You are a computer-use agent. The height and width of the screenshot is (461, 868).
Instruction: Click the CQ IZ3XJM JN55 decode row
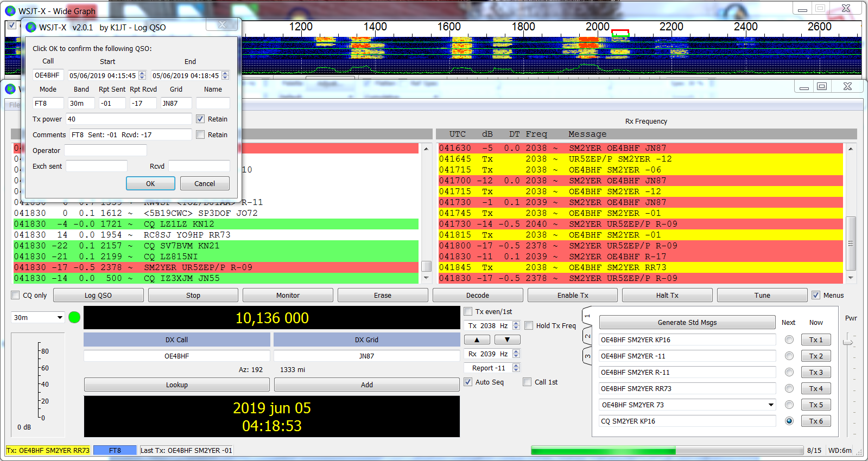tap(216, 278)
